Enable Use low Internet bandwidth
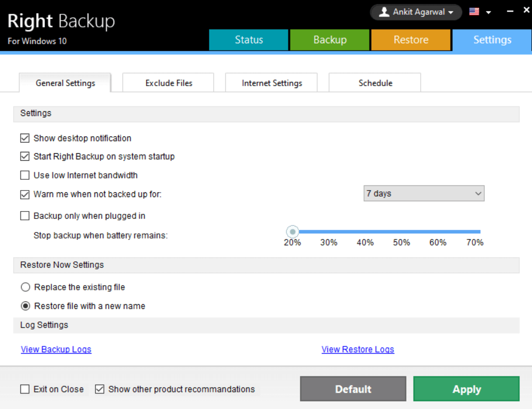The height and width of the screenshot is (409, 532). [25, 176]
